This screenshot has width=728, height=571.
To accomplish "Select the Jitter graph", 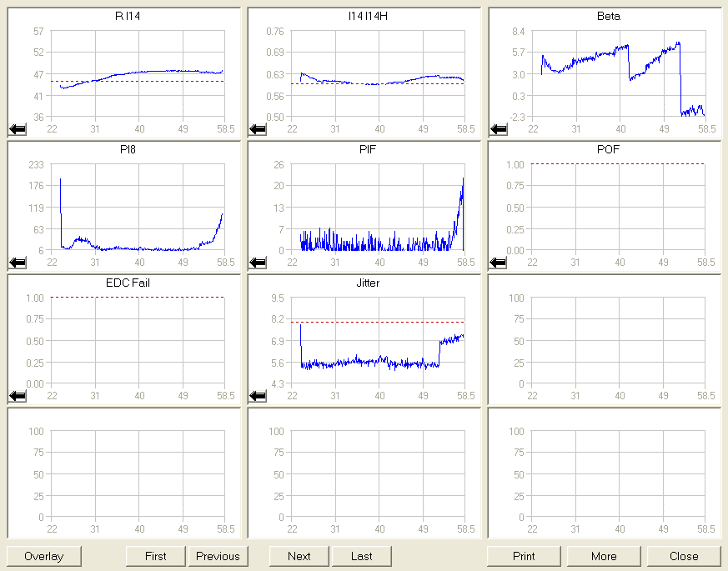I will coord(364,339).
